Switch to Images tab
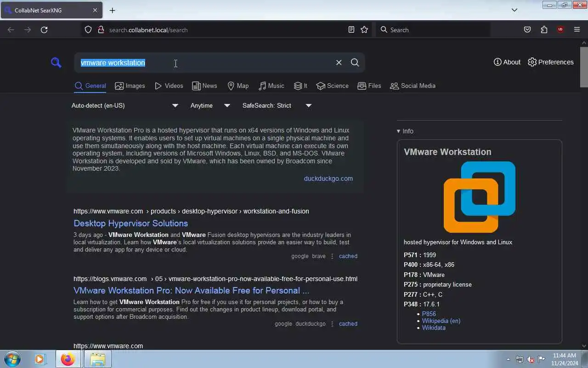Viewport: 588px width, 368px height. click(x=130, y=86)
